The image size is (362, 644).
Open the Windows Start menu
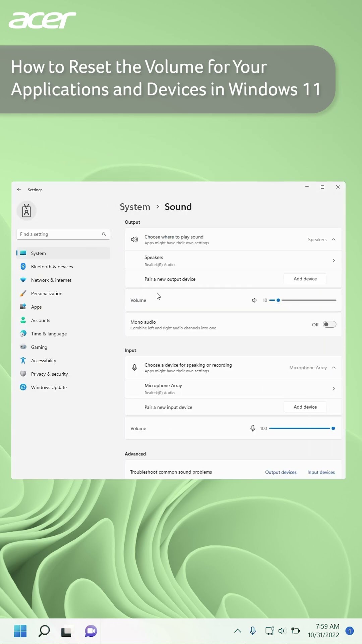coord(20,631)
